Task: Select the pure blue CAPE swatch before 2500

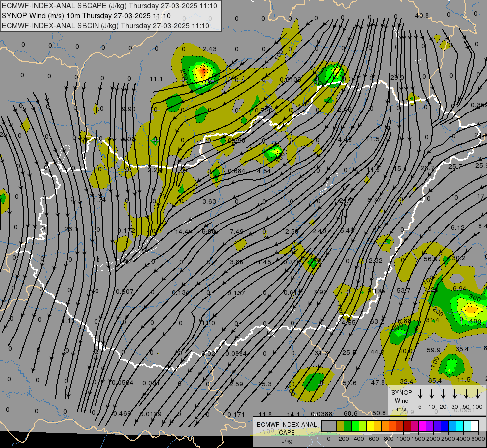Action: pyautogui.click(x=444, y=426)
